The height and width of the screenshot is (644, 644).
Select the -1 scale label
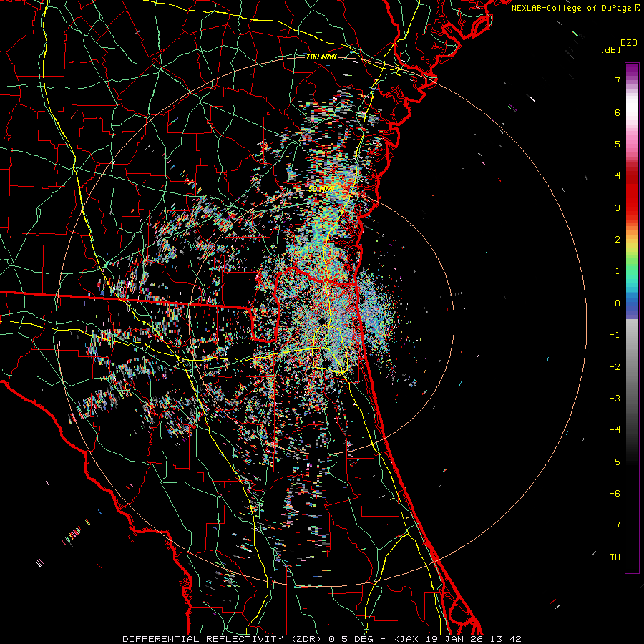tap(615, 335)
